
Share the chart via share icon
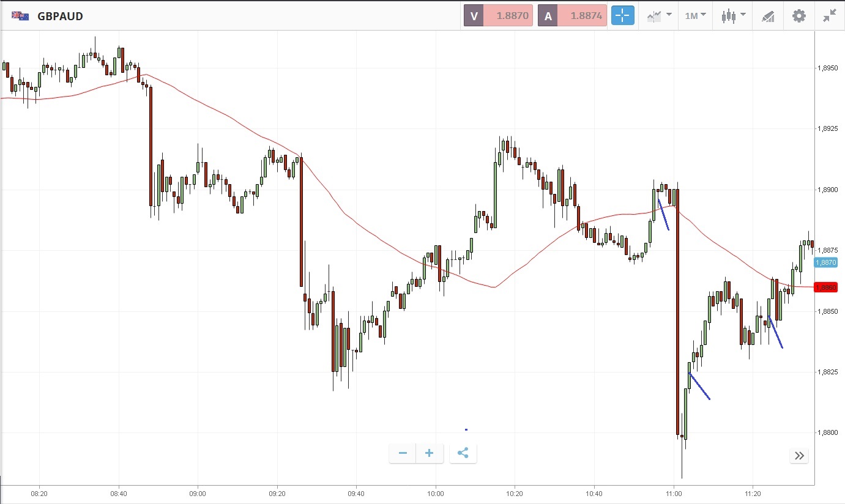pyautogui.click(x=463, y=453)
